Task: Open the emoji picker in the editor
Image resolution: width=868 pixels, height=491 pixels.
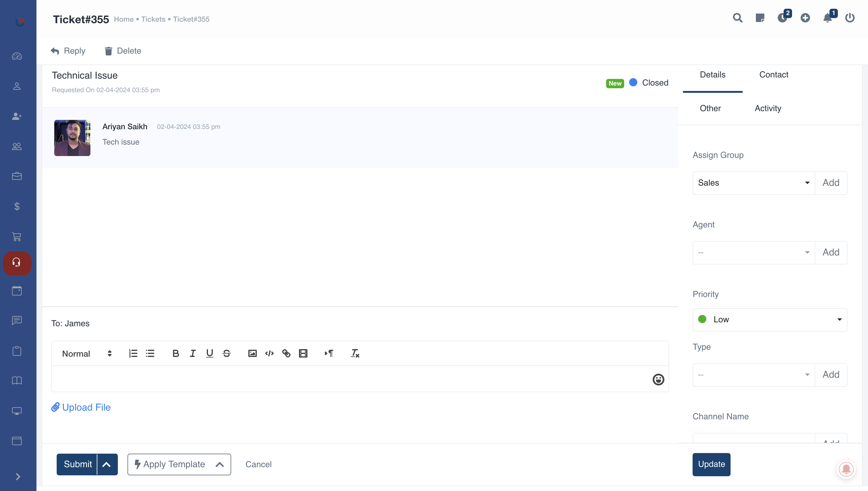Action: [658, 379]
